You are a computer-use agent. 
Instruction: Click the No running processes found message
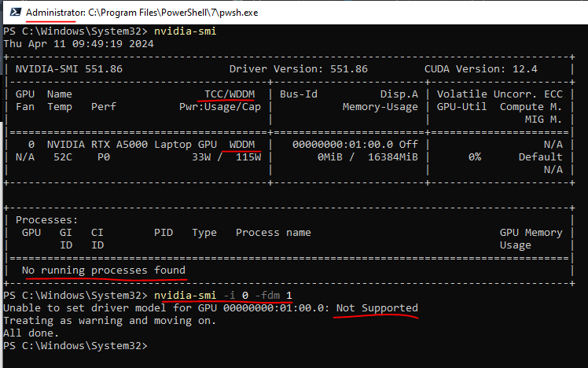coord(103,270)
